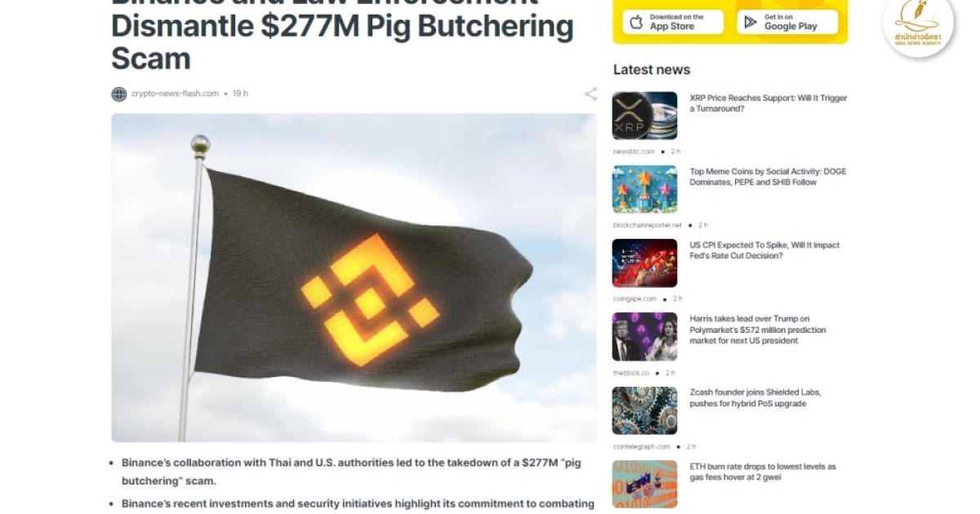Open the ETH burn rate thumbnail
The width and height of the screenshot is (980, 514).
[644, 484]
